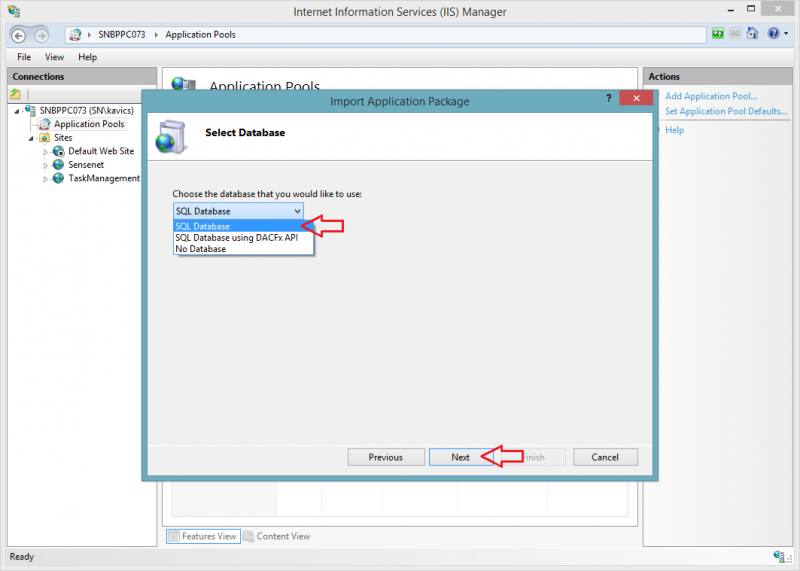Click Help link in Actions pane

coord(674,130)
